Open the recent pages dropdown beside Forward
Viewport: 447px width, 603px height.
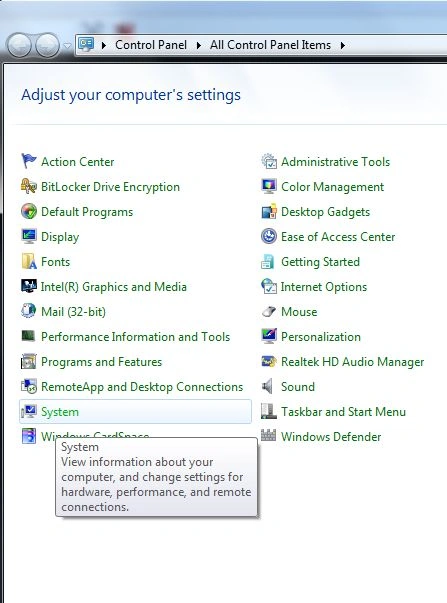pos(67,45)
